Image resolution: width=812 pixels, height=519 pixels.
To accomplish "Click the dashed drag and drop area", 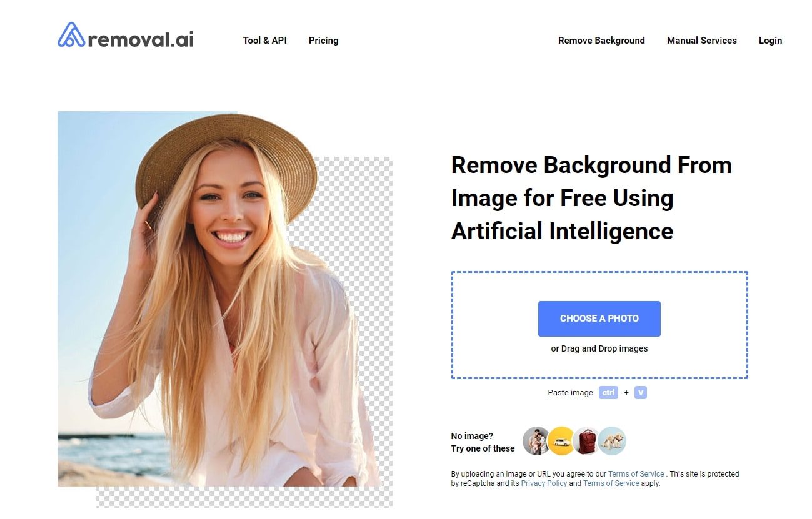I will (599, 325).
